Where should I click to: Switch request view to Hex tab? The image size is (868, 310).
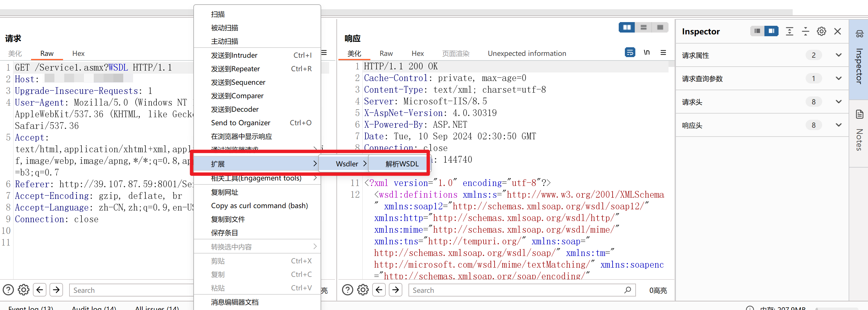click(x=78, y=53)
